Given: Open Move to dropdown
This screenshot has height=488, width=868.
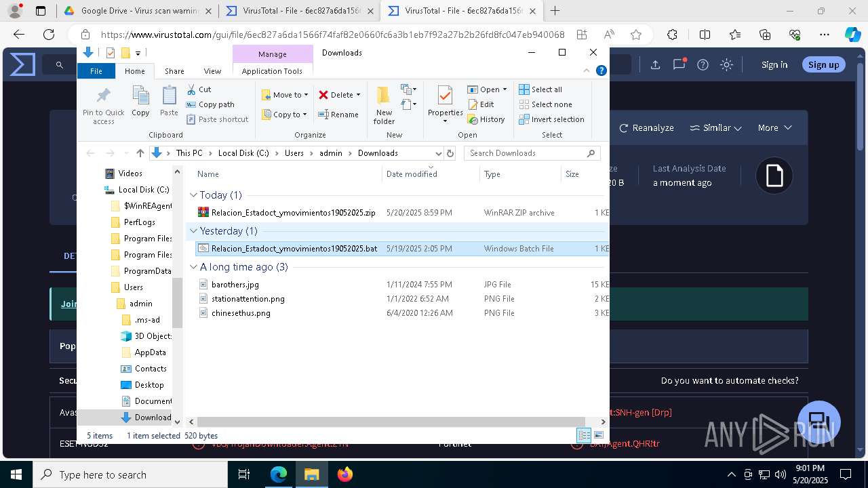Looking at the screenshot, I should 285,95.
